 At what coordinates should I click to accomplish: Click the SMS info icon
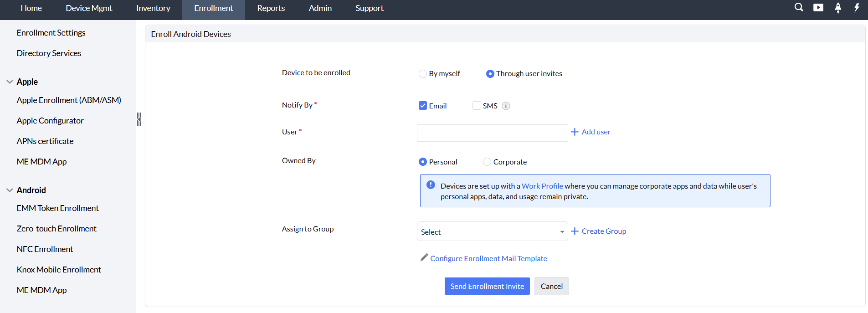pyautogui.click(x=506, y=106)
